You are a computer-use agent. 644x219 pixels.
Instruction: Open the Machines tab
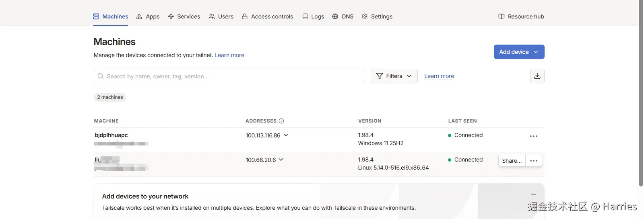[x=111, y=16]
